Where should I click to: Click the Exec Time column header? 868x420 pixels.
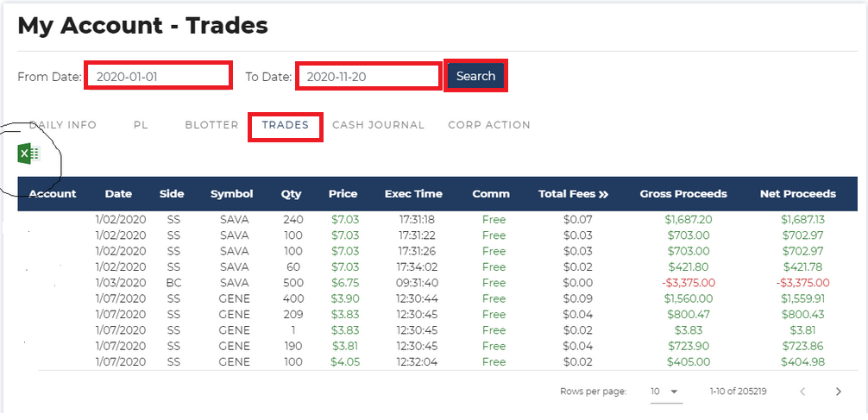click(413, 194)
